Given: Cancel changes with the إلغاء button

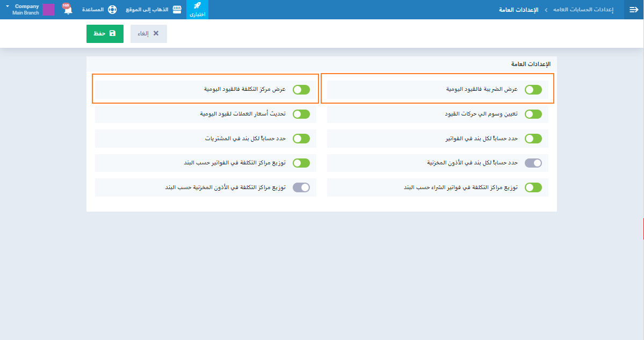Looking at the screenshot, I should 149,33.
